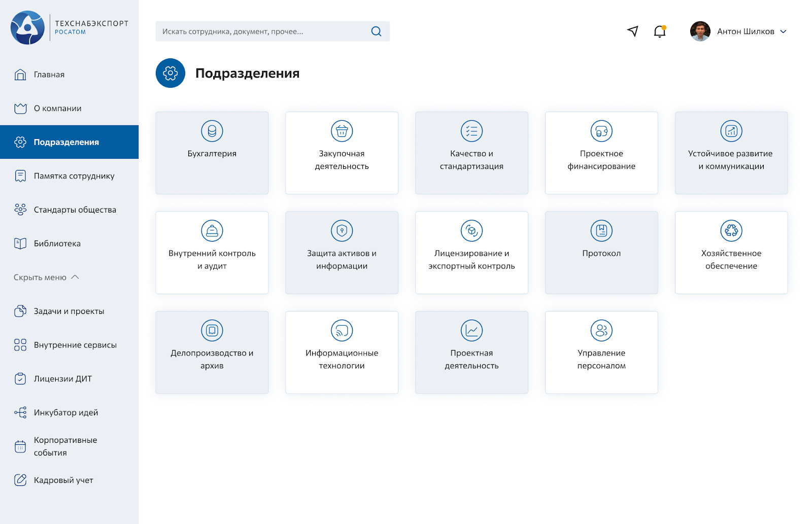Select Задачи и проекты in sidebar
812x524 pixels.
click(69, 311)
